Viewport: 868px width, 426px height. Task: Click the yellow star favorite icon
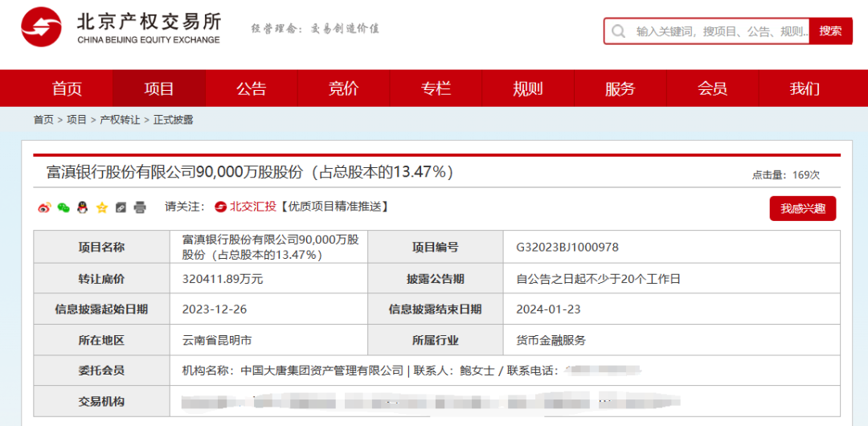pyautogui.click(x=102, y=207)
